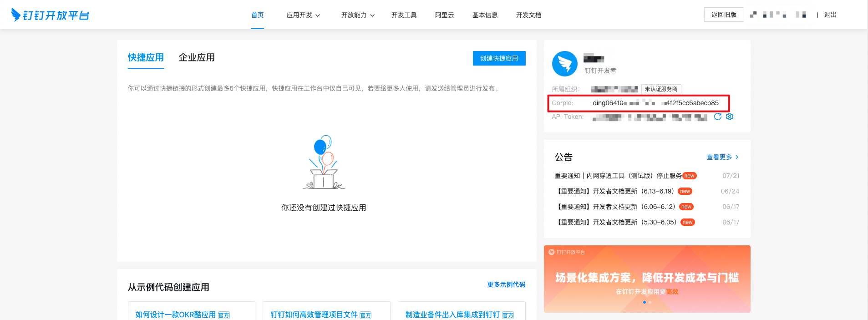Open API Token settings gear

pos(730,117)
